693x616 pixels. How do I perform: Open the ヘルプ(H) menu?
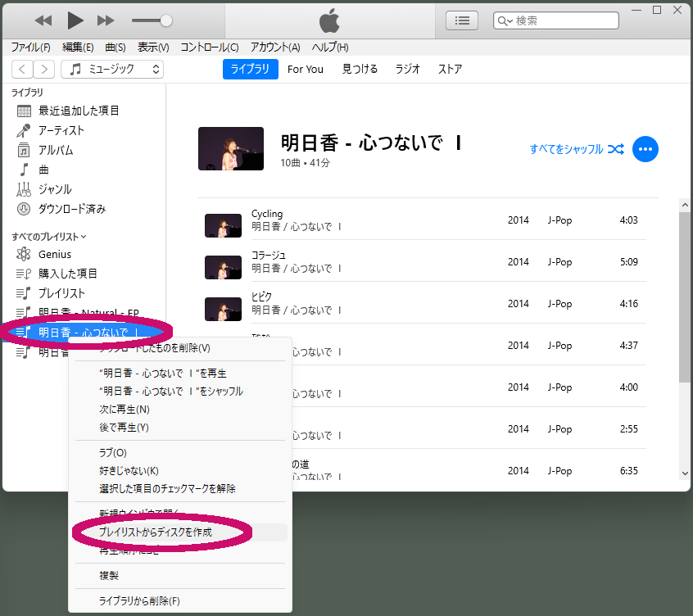(x=330, y=48)
